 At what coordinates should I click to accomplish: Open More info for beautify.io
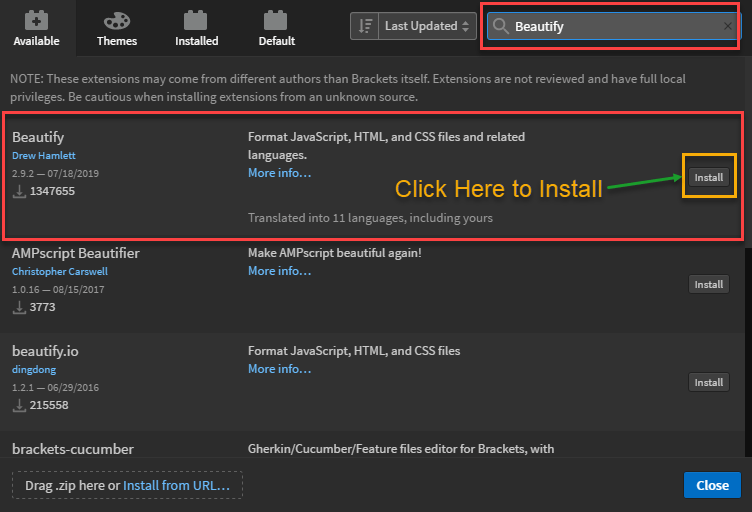pos(280,369)
